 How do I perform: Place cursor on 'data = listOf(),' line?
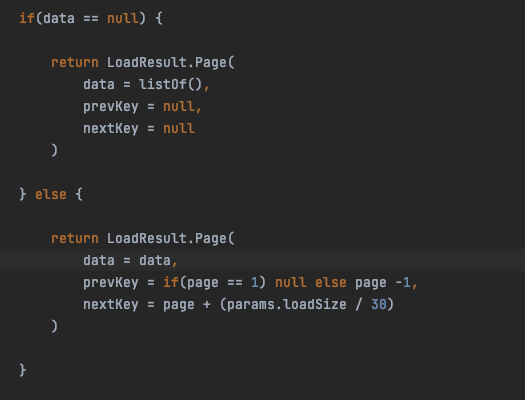[x=146, y=84]
